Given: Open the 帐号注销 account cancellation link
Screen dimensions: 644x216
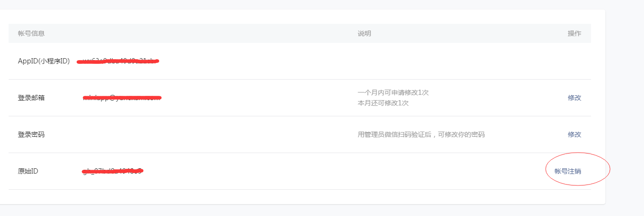Looking at the screenshot, I should (568, 171).
